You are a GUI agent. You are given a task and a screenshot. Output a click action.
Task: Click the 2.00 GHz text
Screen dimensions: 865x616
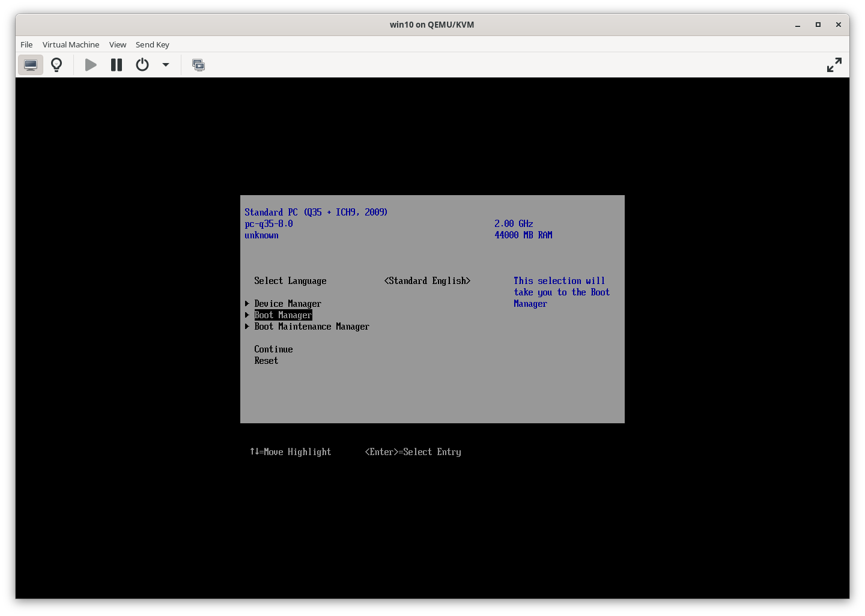514,224
